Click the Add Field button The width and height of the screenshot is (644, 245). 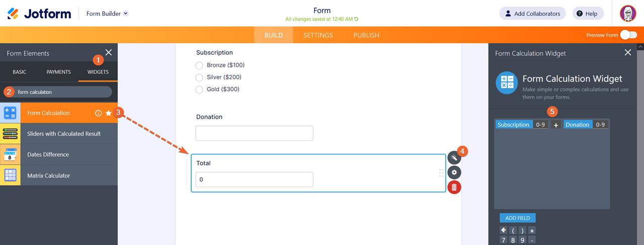(x=517, y=218)
